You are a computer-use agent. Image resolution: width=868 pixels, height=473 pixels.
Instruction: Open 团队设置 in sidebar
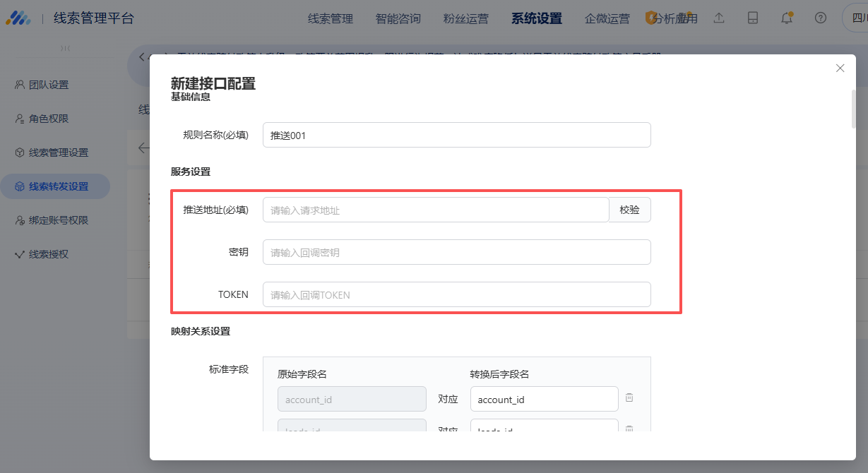(x=49, y=85)
